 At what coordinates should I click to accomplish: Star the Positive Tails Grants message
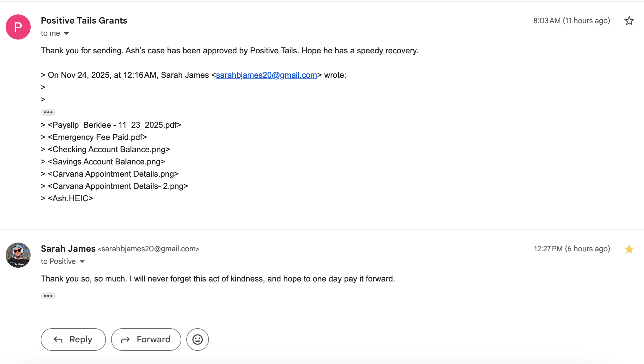[629, 21]
